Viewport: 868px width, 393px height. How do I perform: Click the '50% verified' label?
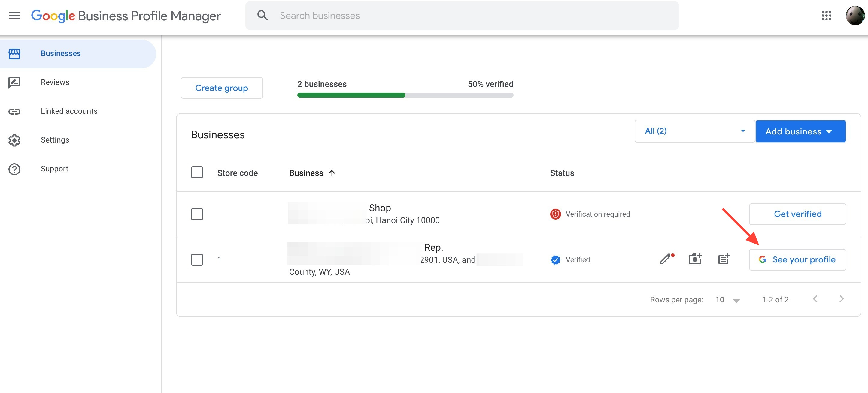pyautogui.click(x=490, y=84)
